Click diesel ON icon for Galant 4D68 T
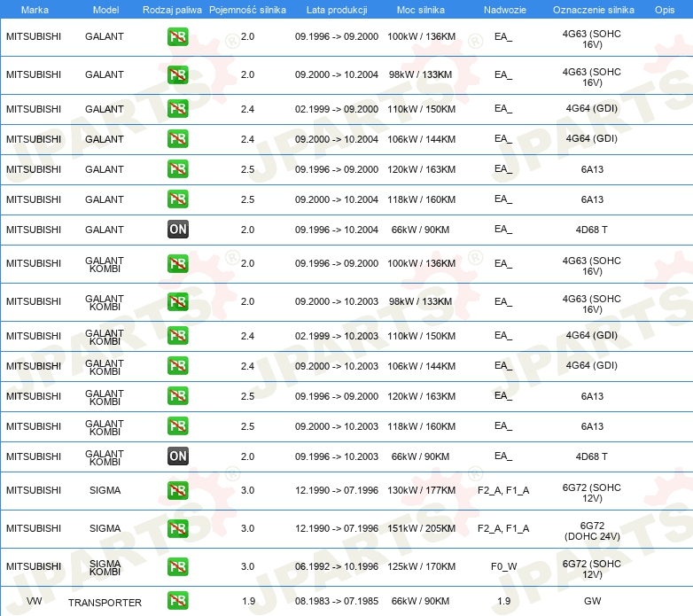The width and height of the screenshot is (693, 616). click(x=177, y=230)
